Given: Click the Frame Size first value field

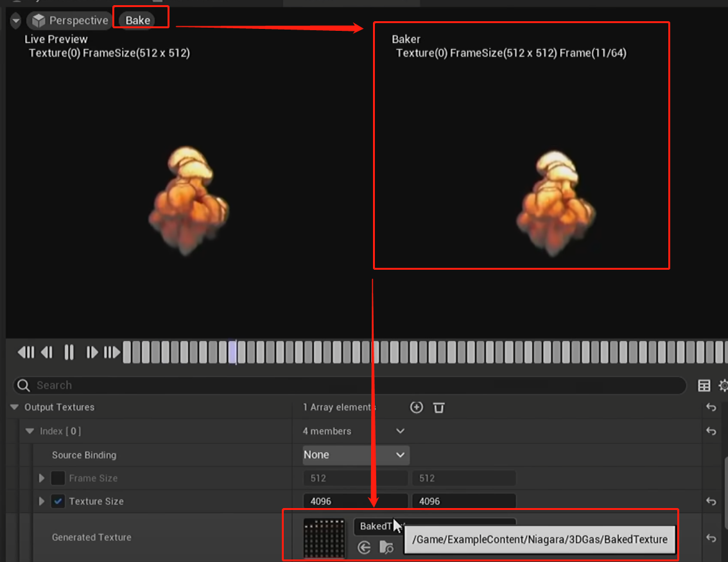Looking at the screenshot, I should (355, 478).
